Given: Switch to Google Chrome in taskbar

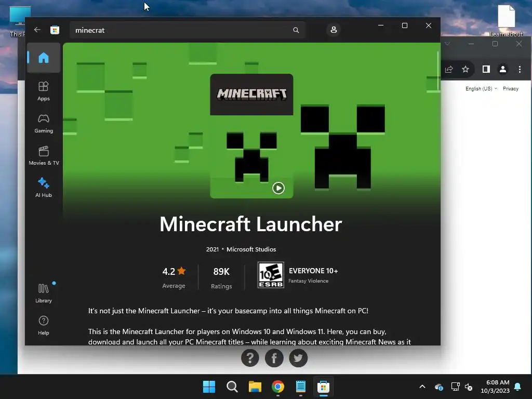Looking at the screenshot, I should coord(278,387).
